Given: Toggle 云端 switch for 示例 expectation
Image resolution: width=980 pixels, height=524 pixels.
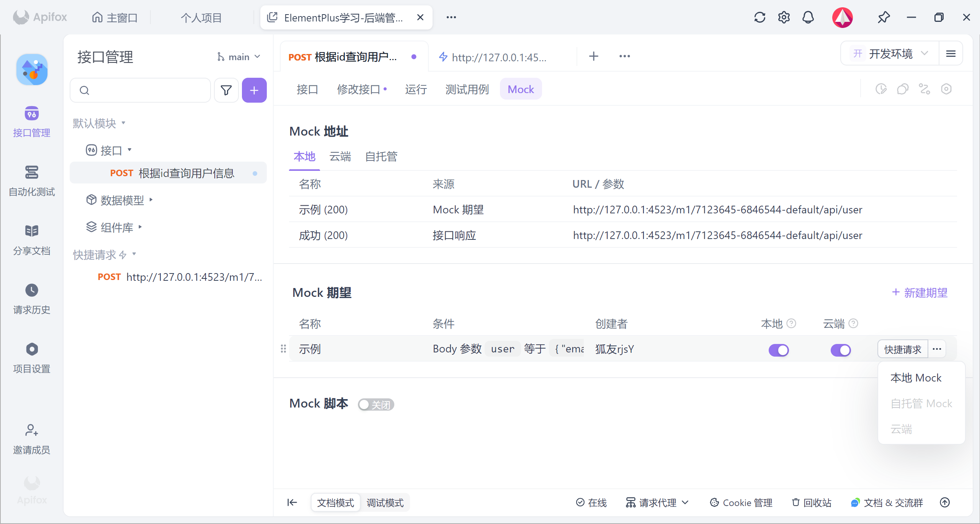Looking at the screenshot, I should click(840, 350).
